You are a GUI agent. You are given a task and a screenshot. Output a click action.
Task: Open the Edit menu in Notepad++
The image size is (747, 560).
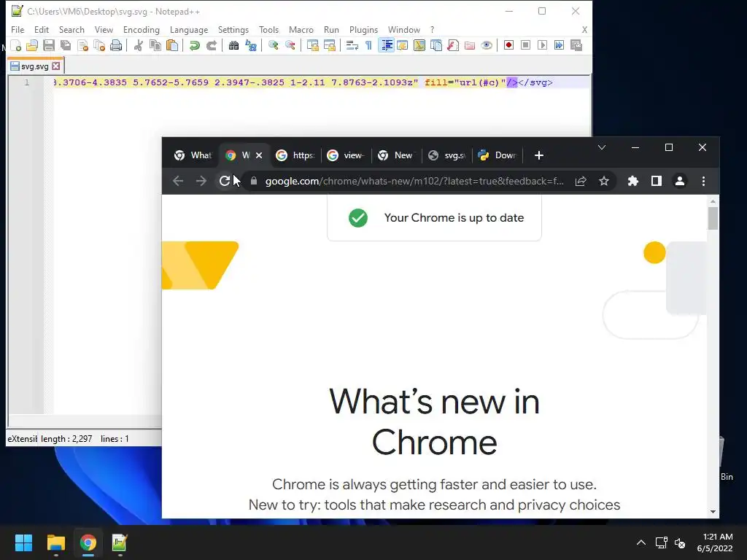coord(42,29)
